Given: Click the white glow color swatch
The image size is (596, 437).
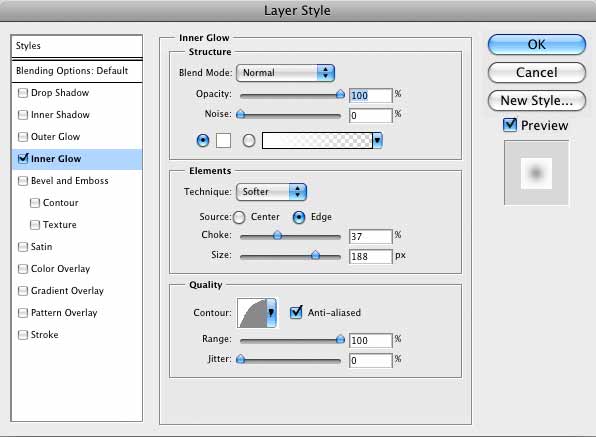Looking at the screenshot, I should coord(223,141).
